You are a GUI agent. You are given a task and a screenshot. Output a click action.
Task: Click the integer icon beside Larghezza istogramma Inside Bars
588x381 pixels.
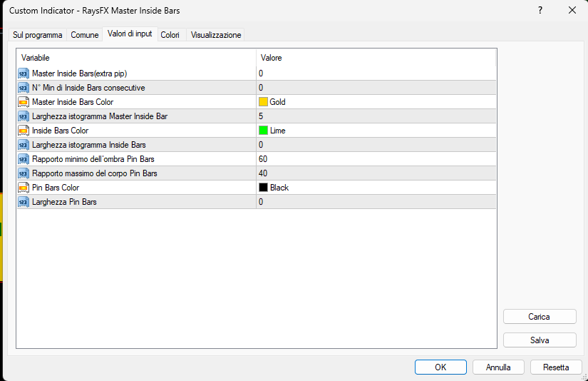[x=24, y=145]
